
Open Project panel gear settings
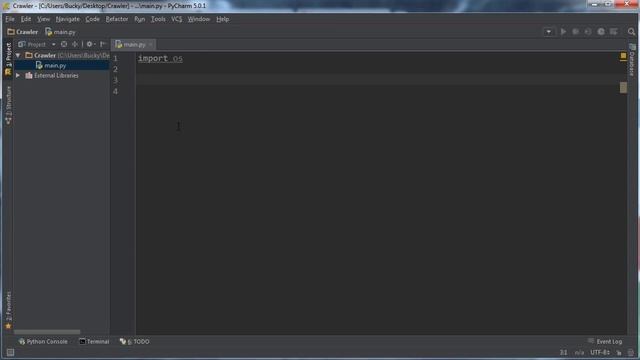pyautogui.click(x=90, y=44)
